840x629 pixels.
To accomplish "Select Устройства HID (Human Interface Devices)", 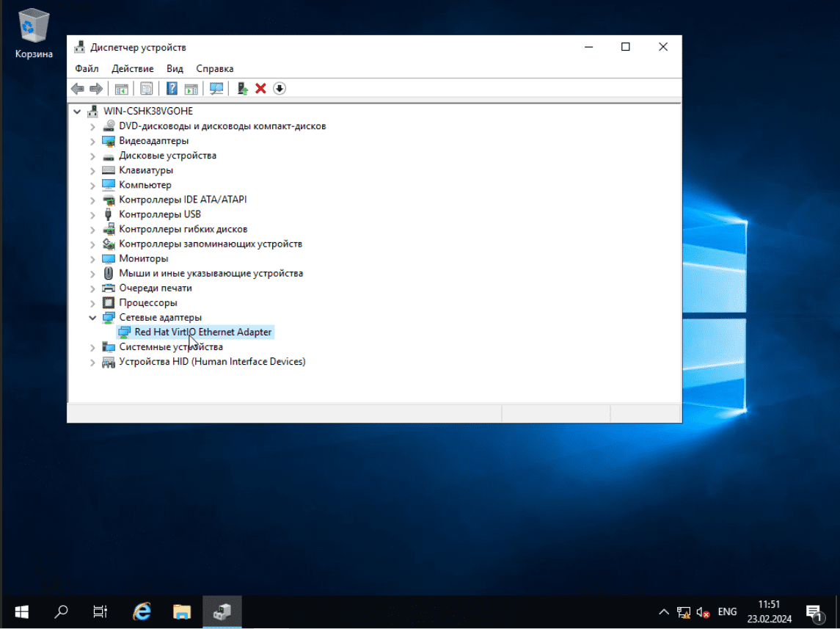I will 212,362.
